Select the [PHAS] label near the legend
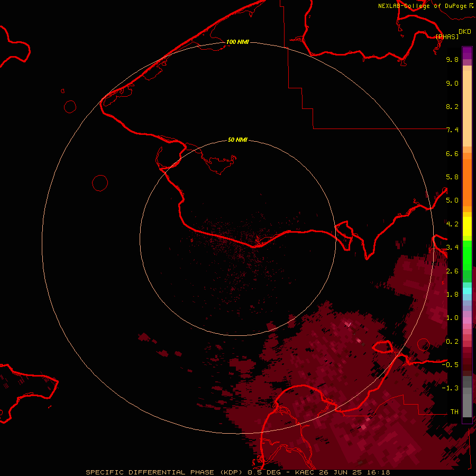The image size is (476, 476). (x=447, y=36)
